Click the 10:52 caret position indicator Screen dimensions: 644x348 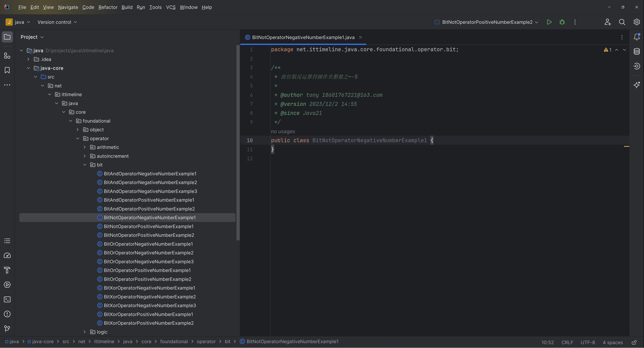(x=547, y=342)
